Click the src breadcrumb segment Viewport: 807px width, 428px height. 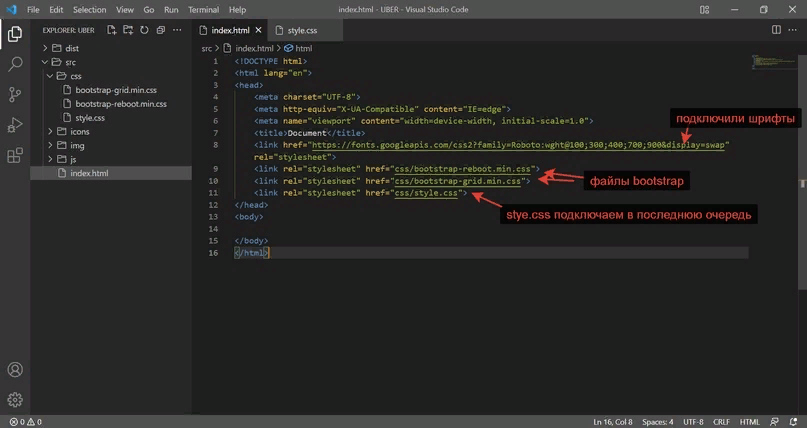[x=206, y=48]
